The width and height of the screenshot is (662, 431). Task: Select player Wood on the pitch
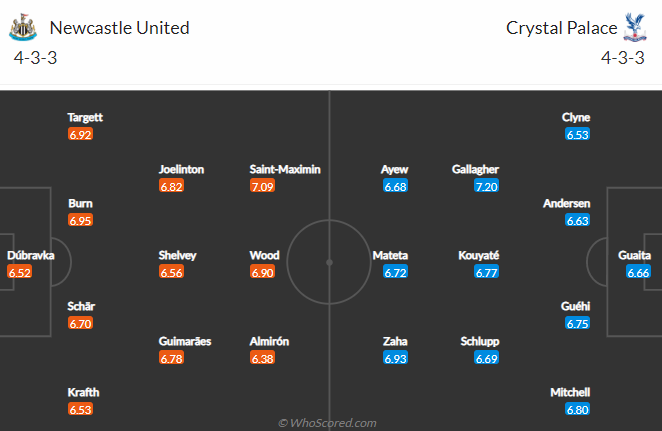tap(264, 255)
